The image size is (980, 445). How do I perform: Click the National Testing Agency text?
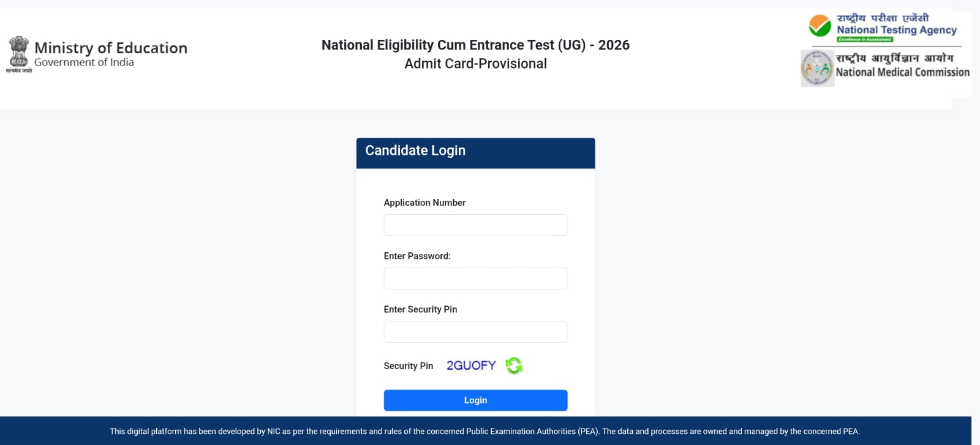897,30
